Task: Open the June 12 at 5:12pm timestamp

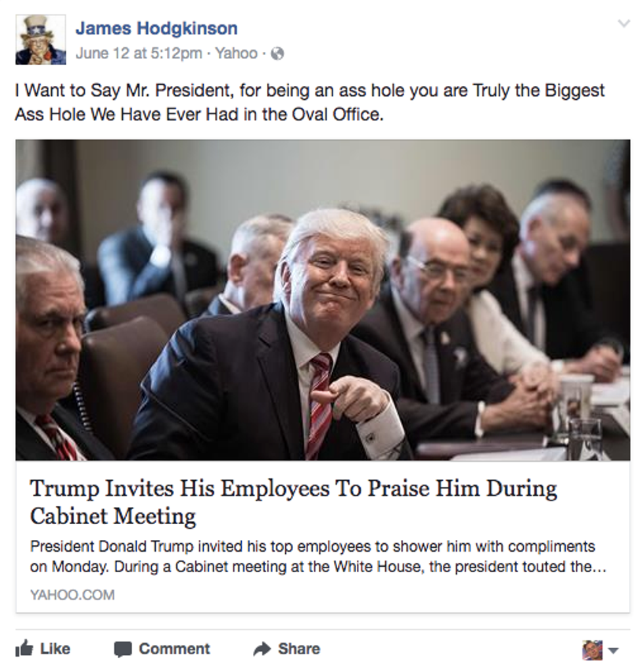Action: coord(139,53)
